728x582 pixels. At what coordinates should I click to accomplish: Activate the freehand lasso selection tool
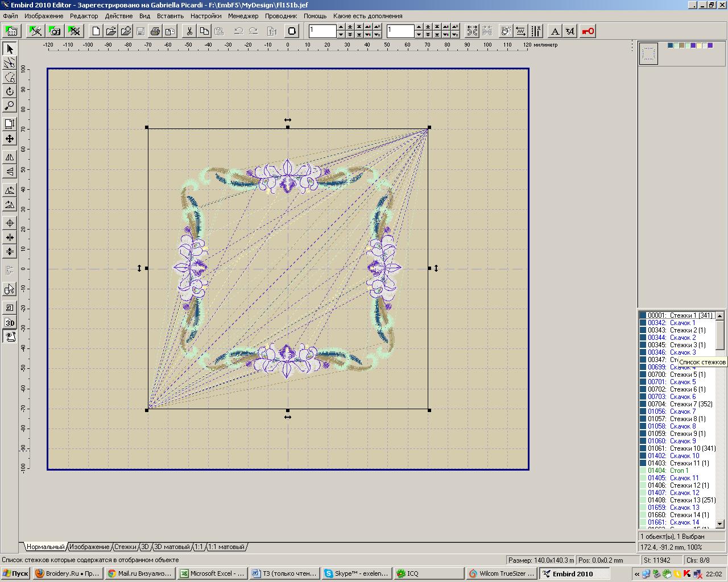[x=10, y=77]
